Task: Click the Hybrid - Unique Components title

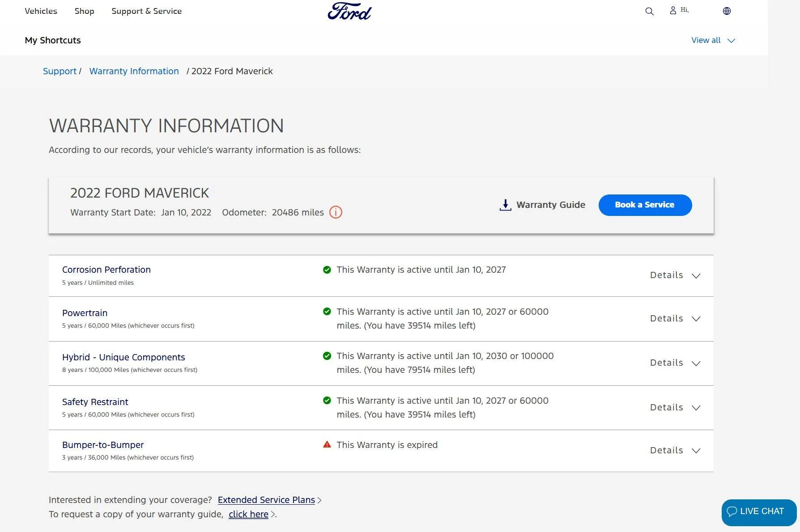Action: point(123,357)
